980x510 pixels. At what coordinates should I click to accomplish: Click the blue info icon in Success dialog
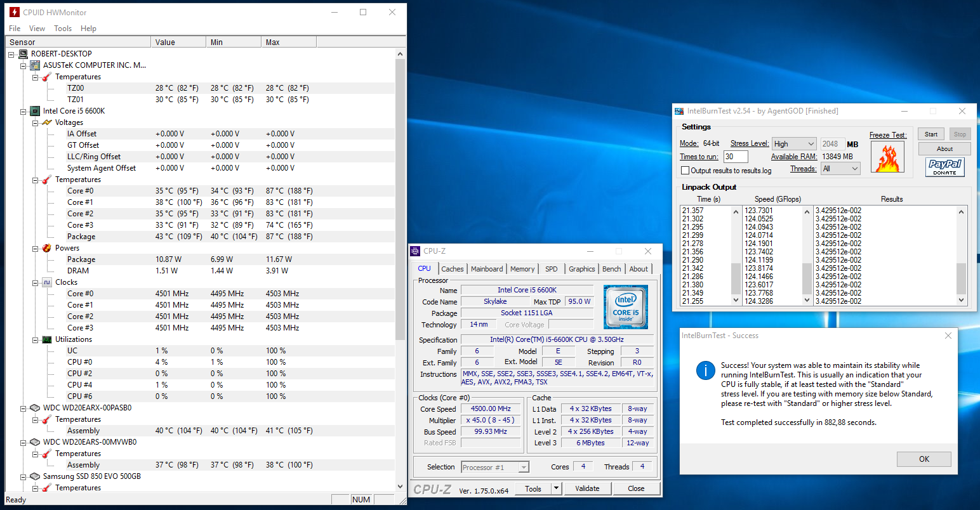(x=705, y=370)
